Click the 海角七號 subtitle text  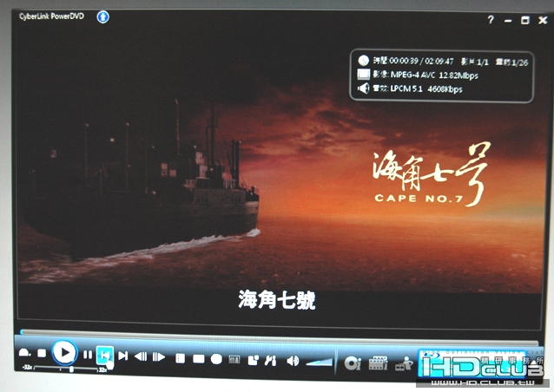277,300
